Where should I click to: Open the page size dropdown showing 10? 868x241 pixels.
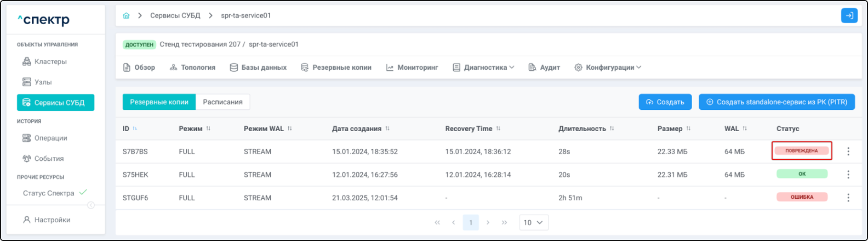533,222
